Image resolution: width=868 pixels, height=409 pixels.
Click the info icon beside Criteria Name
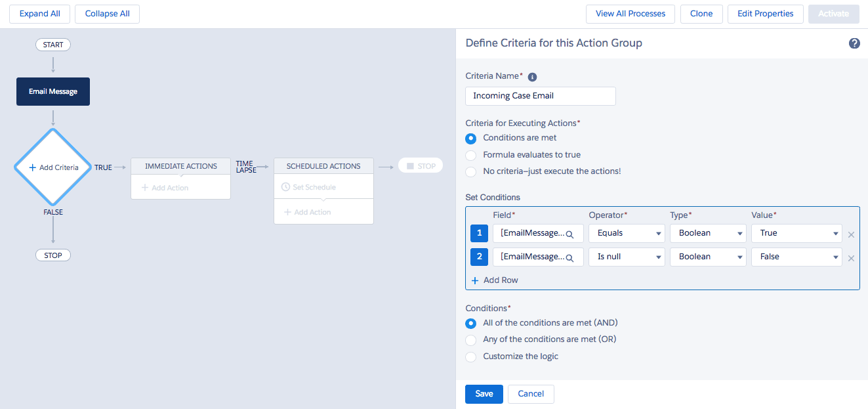(532, 76)
